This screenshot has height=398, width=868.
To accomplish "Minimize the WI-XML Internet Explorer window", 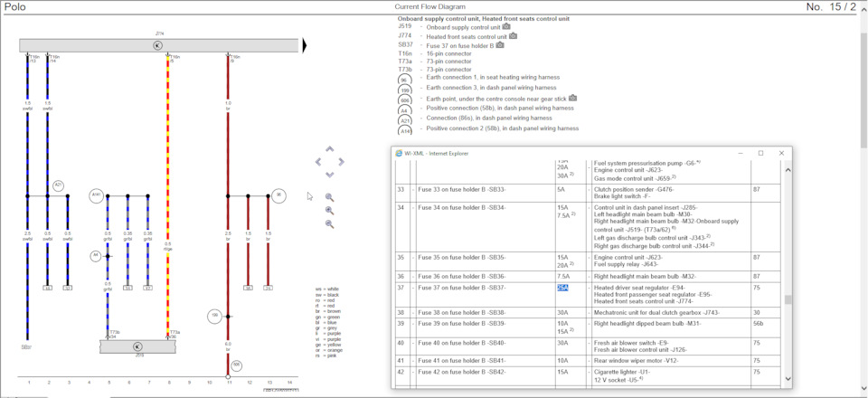I will pos(741,154).
